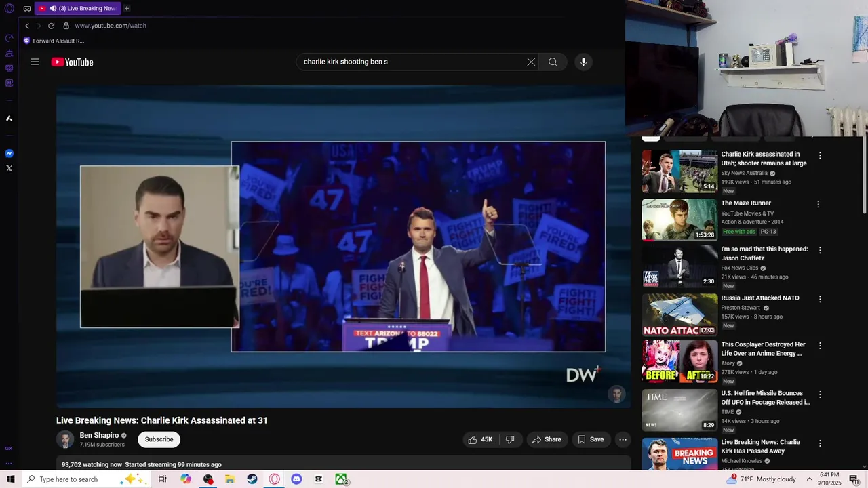Open the YouTube guide hamburger menu
The image size is (868, 488).
(x=35, y=62)
